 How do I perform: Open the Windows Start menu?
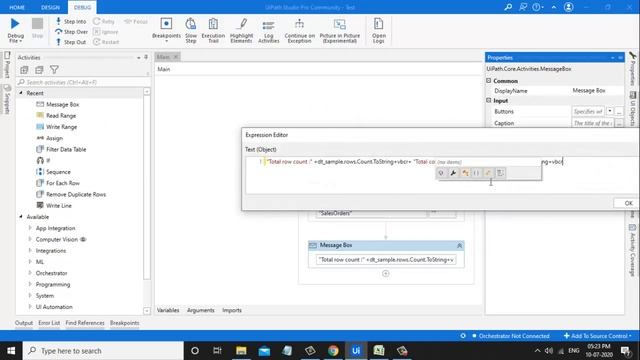[11, 351]
